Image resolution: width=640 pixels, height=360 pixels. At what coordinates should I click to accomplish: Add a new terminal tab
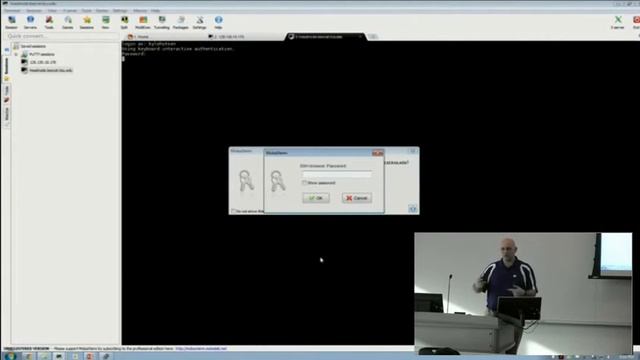pyautogui.click(x=372, y=37)
